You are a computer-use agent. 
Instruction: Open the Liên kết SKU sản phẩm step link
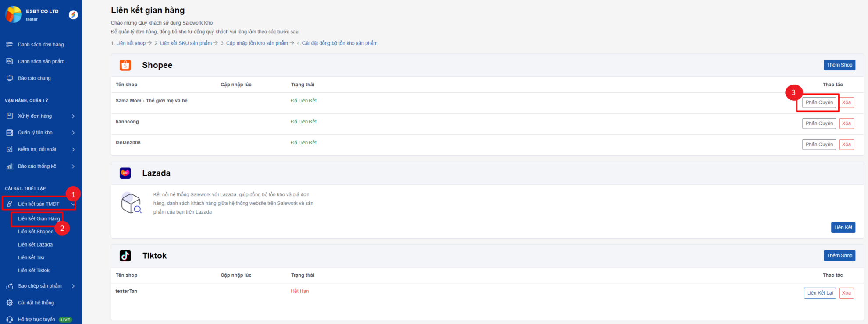point(185,43)
